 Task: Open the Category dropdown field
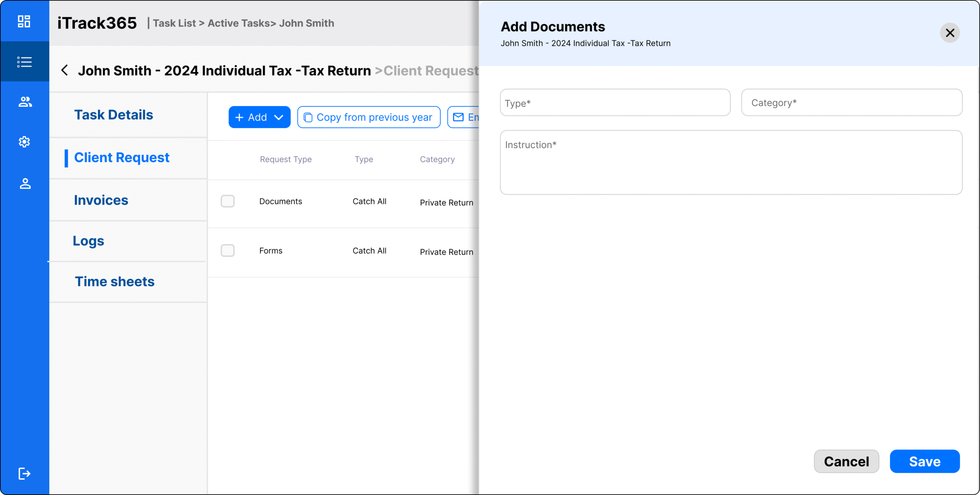pos(851,103)
